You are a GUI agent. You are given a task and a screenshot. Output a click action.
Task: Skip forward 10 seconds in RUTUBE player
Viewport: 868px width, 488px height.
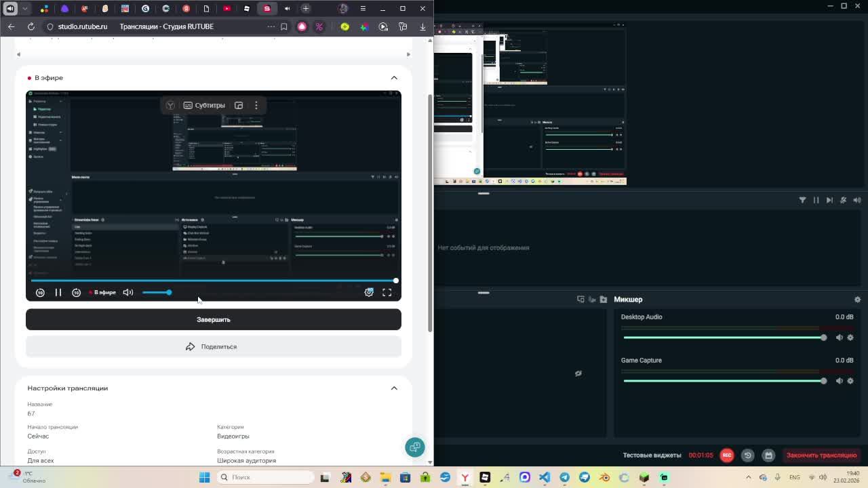point(77,292)
